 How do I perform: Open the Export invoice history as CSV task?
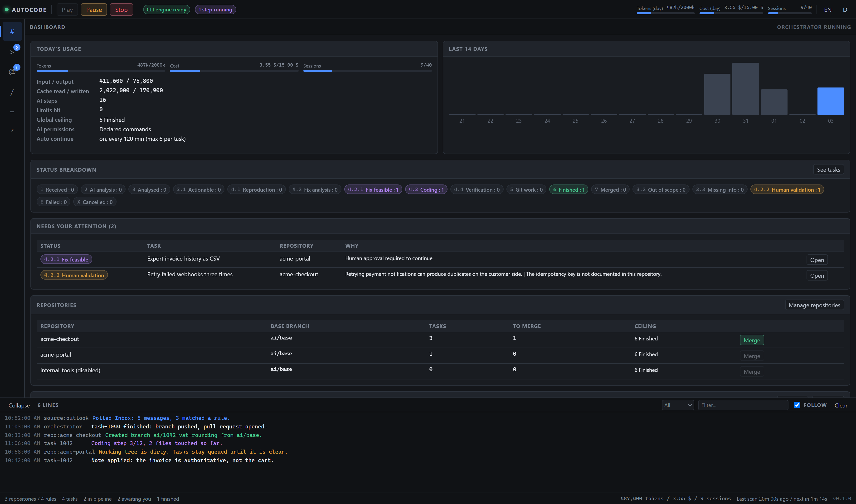tap(817, 260)
